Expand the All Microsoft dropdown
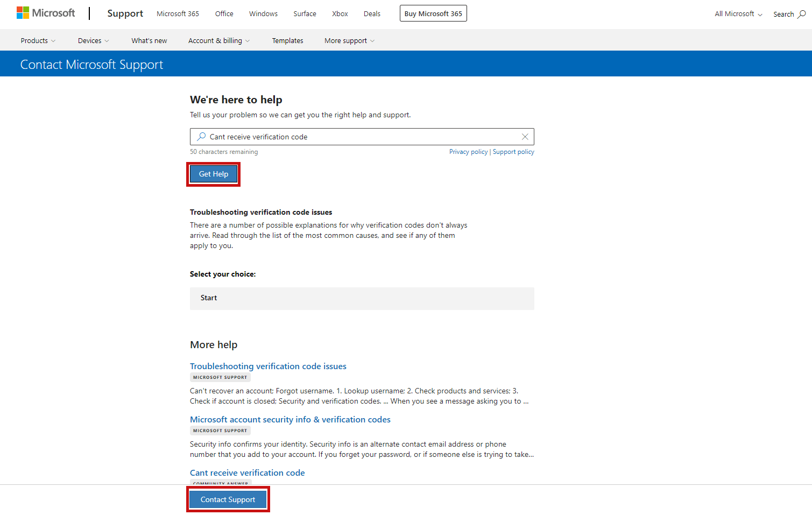Image resolution: width=812 pixels, height=515 pixels. (x=738, y=14)
